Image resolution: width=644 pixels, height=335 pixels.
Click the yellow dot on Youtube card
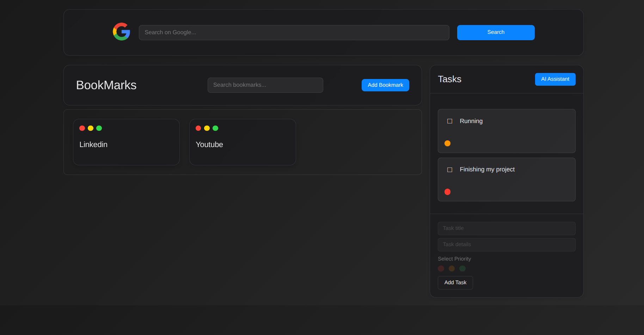[x=207, y=128]
